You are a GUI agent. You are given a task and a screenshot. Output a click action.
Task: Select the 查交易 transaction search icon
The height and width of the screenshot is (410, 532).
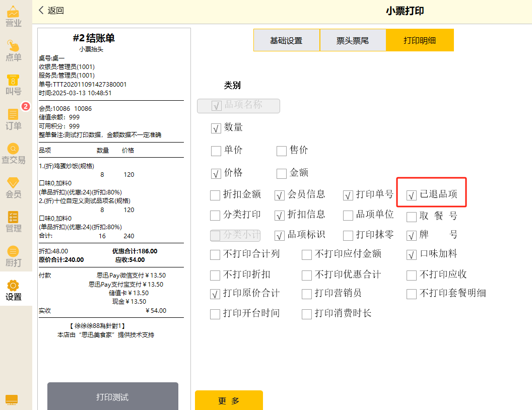tap(14, 154)
